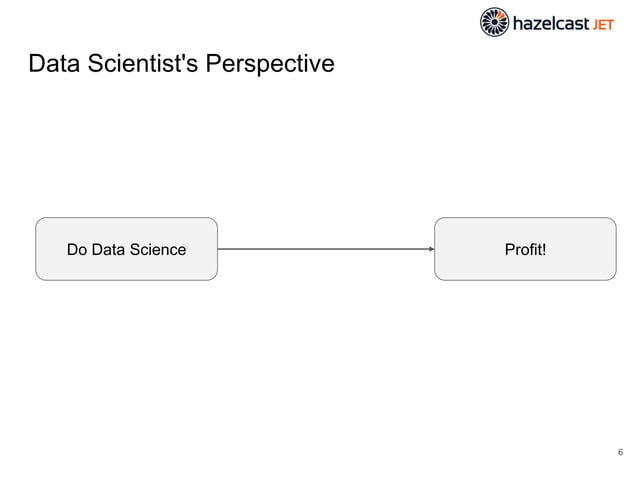This screenshot has height=478, width=638.
Task: Click the word Data inside the left box
Action: click(108, 249)
